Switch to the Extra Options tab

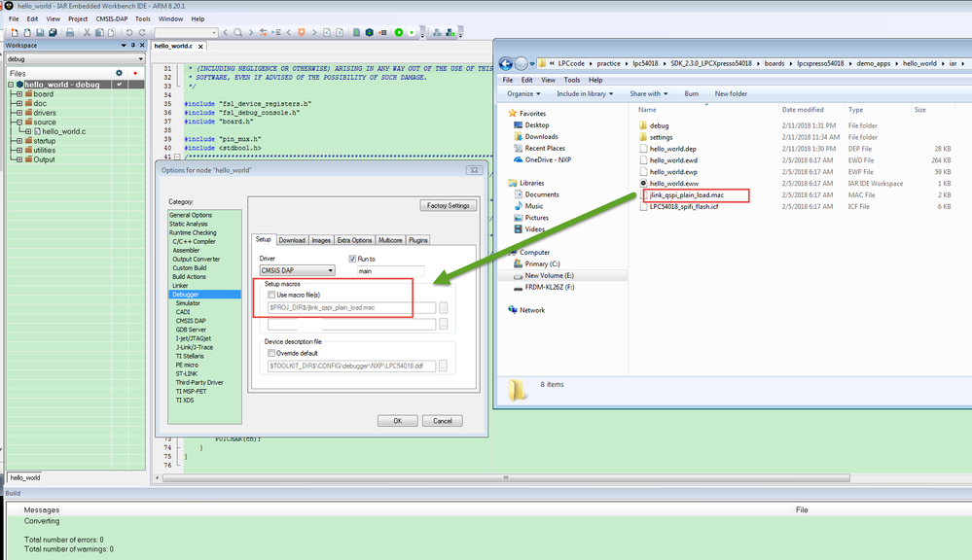[354, 240]
